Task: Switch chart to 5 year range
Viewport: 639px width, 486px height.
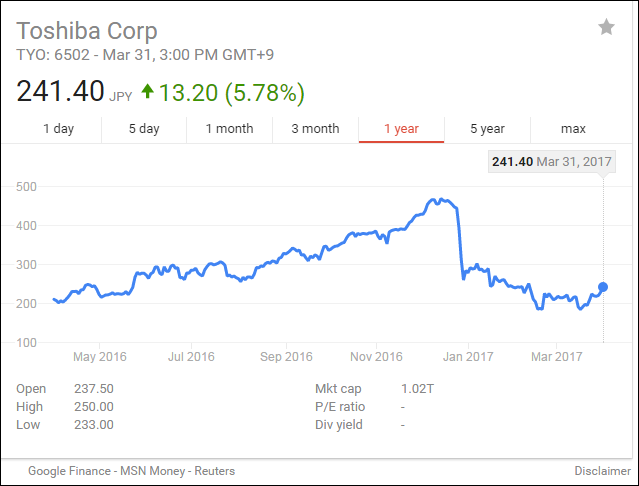Action: coord(487,128)
